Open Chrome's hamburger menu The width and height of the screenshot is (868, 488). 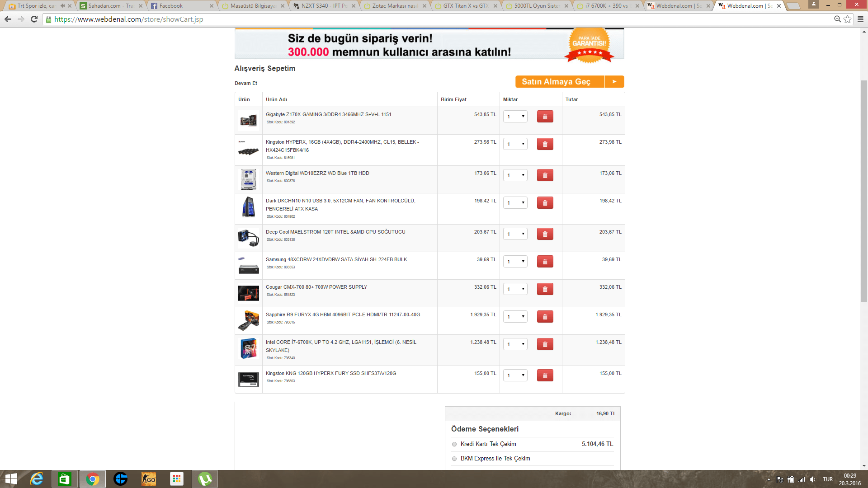tap(860, 19)
